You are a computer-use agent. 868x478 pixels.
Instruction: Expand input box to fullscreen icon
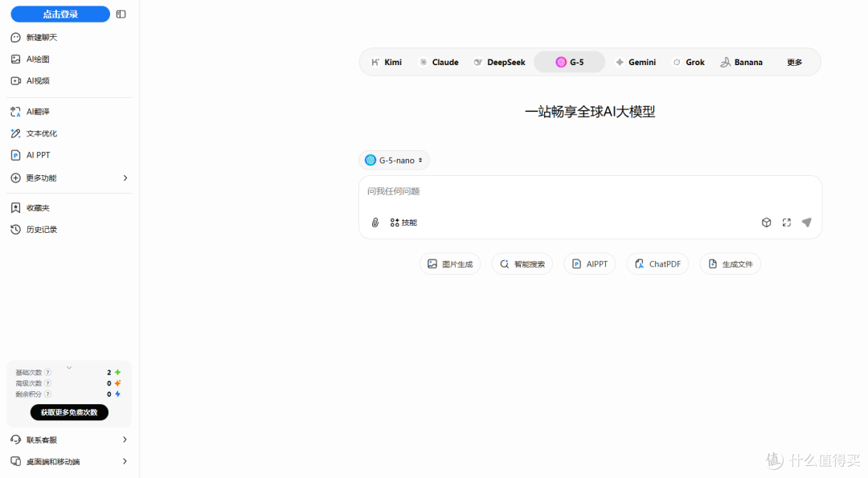click(x=787, y=223)
